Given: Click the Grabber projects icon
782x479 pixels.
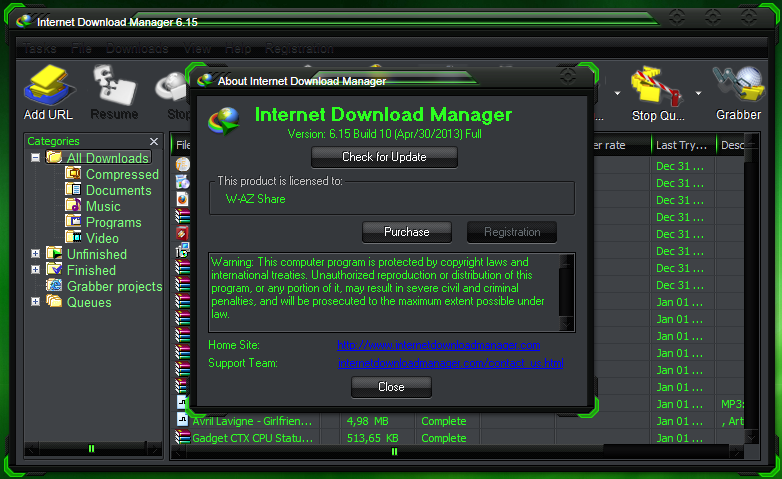Looking at the screenshot, I should coord(54,285).
